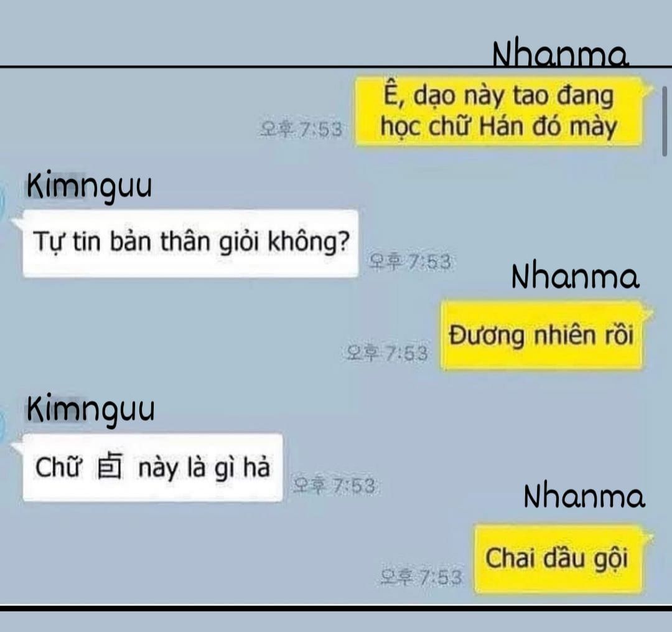672x632 pixels.
Task: Click the timestamp left of 'Đương nhiên rồi'
Action: [388, 353]
